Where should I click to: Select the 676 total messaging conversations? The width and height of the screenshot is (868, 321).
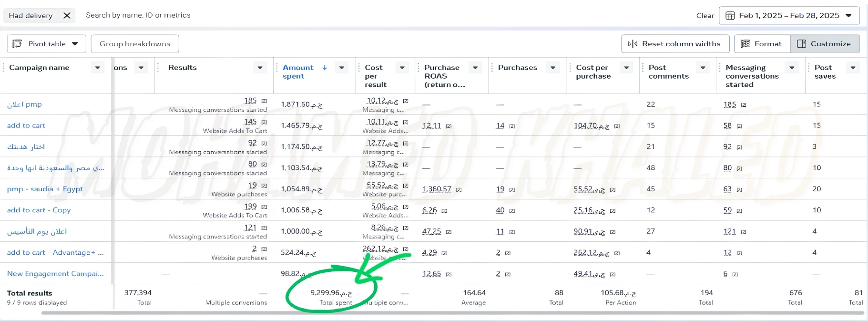(796, 293)
